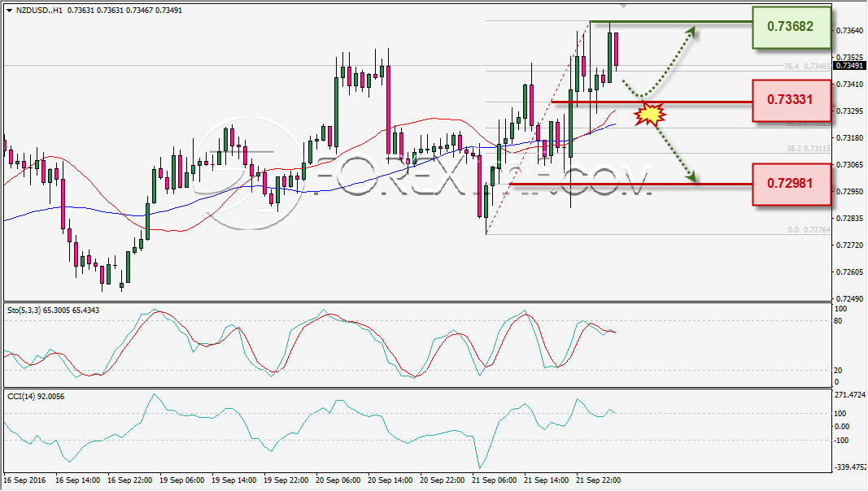This screenshot has width=868, height=491.
Task: Click Fibonacci label 0.0 0.72764
Action: tap(809, 229)
